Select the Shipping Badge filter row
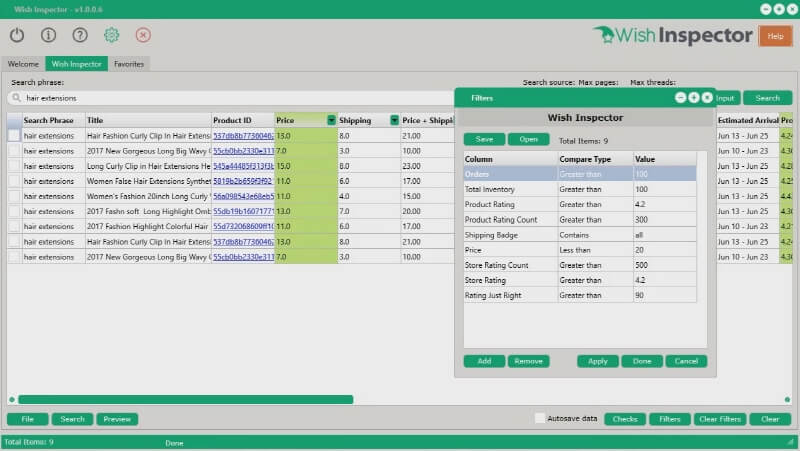Screen dimensions: 800x451 coord(580,235)
